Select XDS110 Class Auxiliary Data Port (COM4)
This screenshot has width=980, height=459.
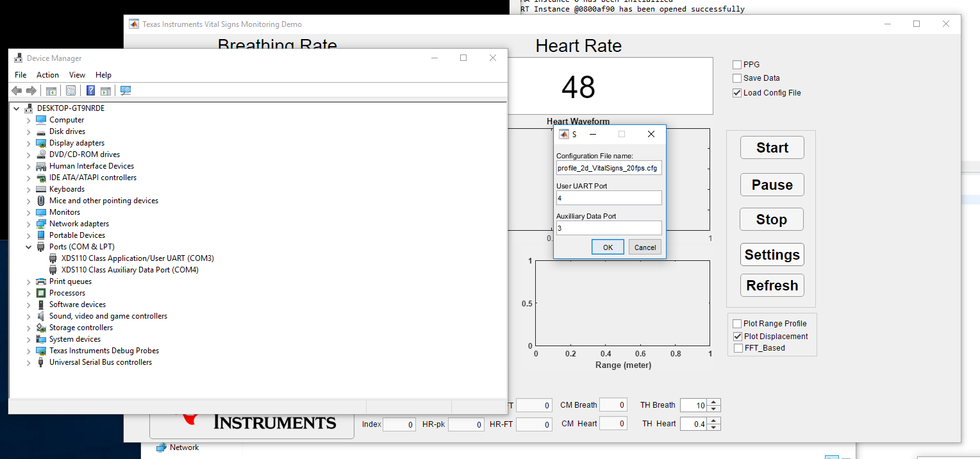point(129,270)
